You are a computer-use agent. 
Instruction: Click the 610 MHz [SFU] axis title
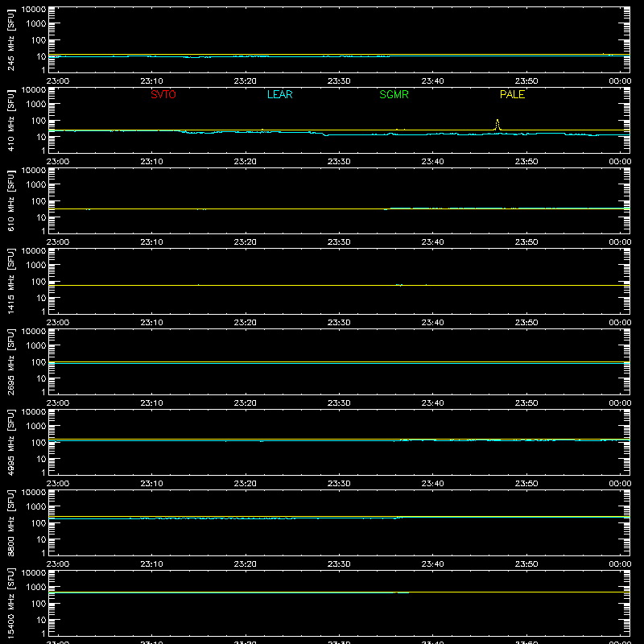tap(10, 200)
